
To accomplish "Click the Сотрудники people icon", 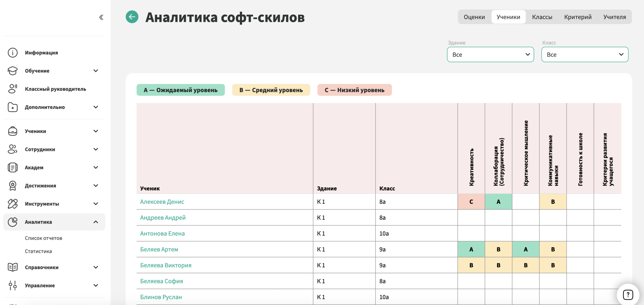I will coord(13,149).
